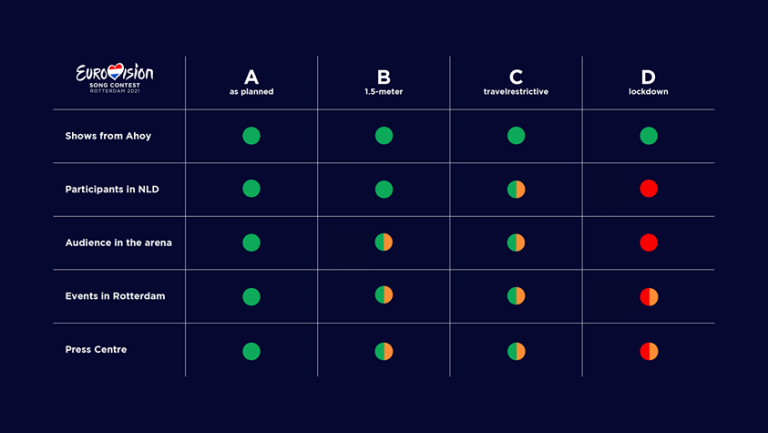This screenshot has width=768, height=433.
Task: Select half-orange dot for Audience in arena, 1.5-meter
Action: point(384,242)
